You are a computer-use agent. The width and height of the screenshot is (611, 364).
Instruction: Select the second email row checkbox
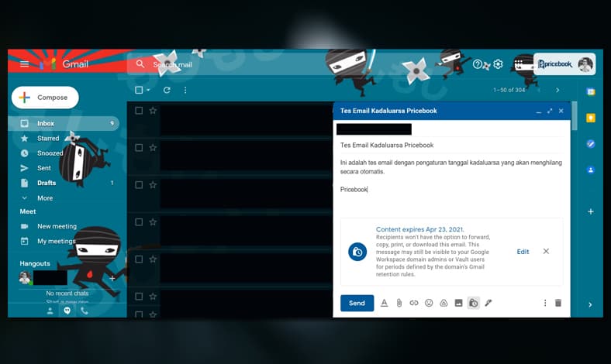pyautogui.click(x=139, y=148)
